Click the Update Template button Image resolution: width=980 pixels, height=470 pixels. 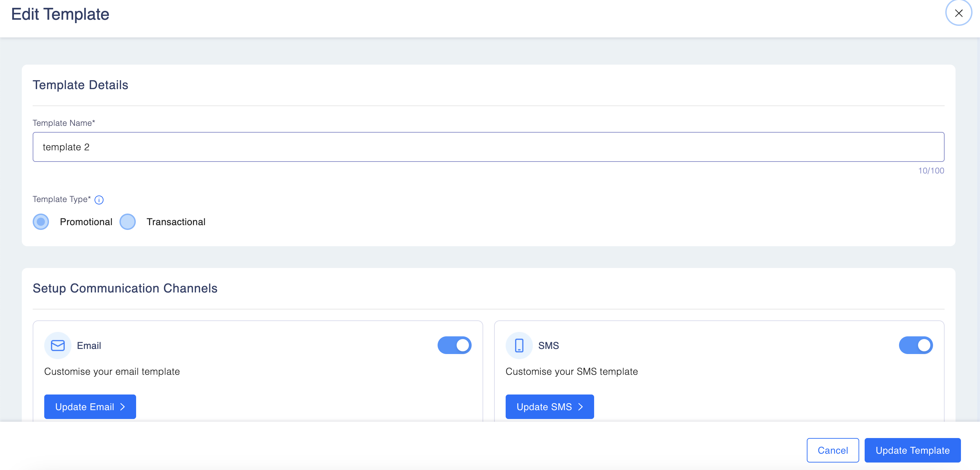pyautogui.click(x=912, y=450)
